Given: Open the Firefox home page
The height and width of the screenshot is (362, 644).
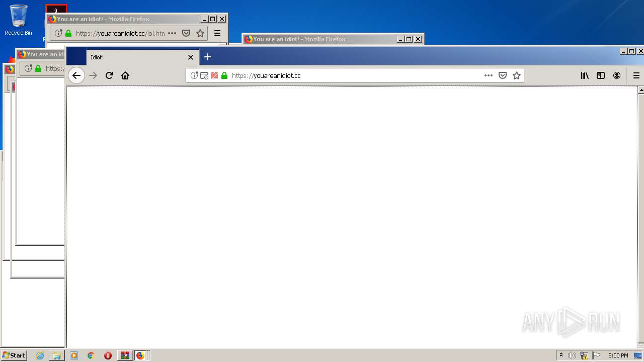Looking at the screenshot, I should tap(125, 75).
